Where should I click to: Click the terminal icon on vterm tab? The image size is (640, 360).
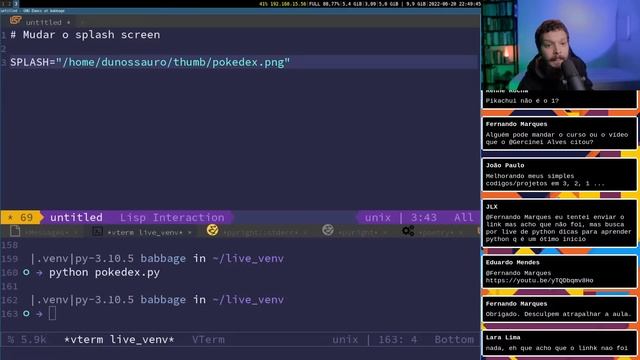pos(97,232)
